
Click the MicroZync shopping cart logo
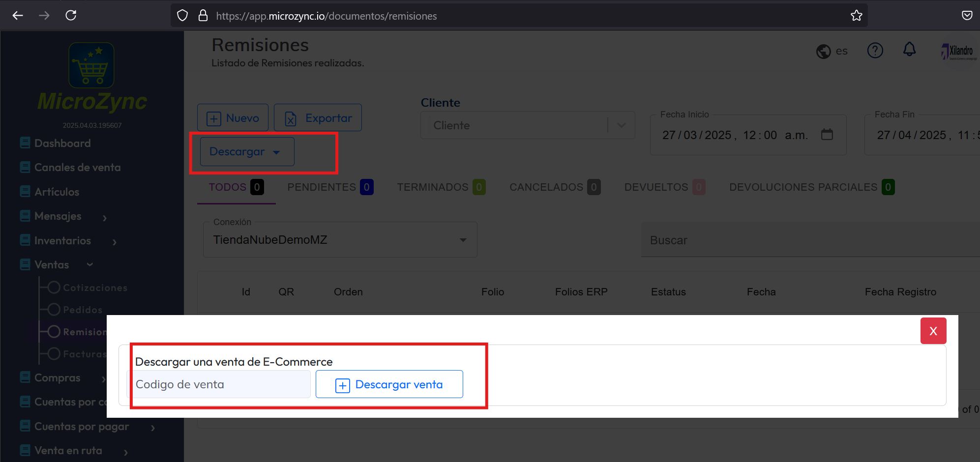(91, 65)
